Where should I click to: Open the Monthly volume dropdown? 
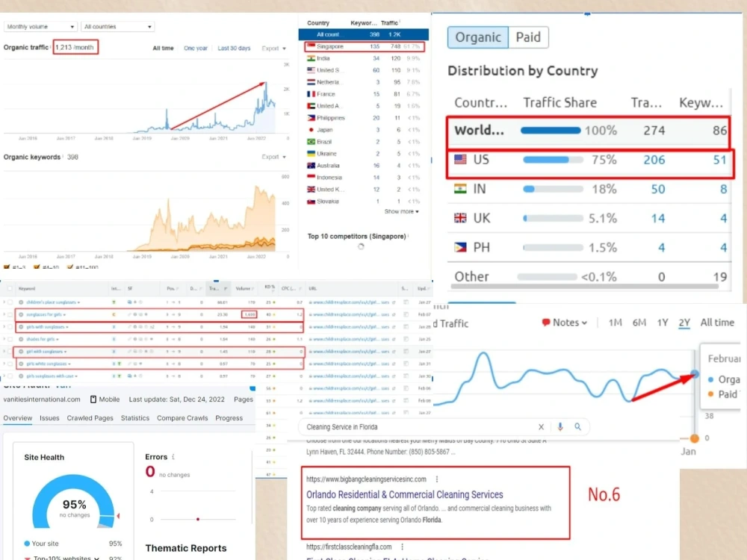tap(40, 27)
